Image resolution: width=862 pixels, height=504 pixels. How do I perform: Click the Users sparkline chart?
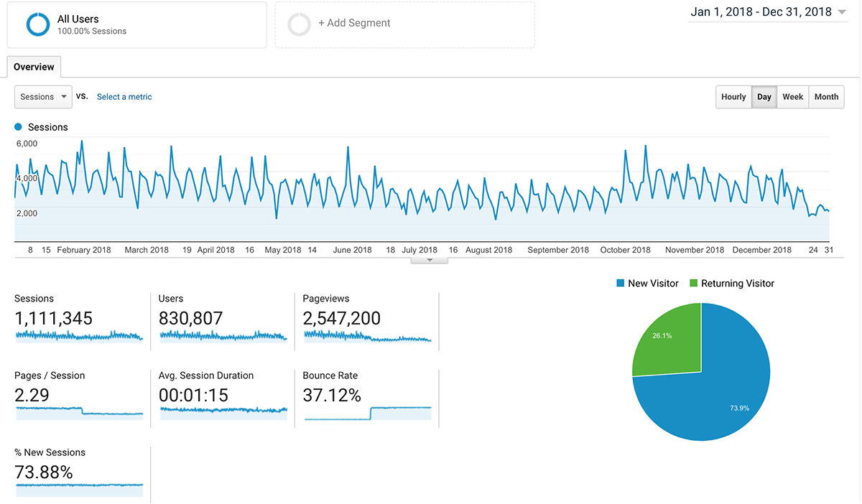223,335
